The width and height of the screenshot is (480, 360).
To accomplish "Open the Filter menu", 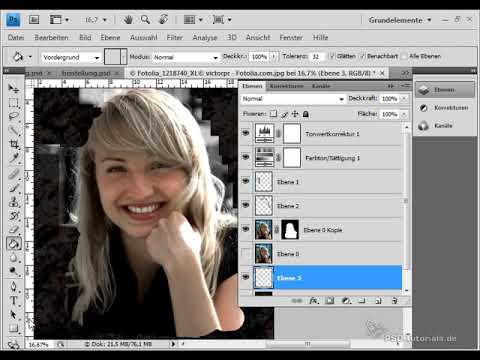I will coord(175,37).
